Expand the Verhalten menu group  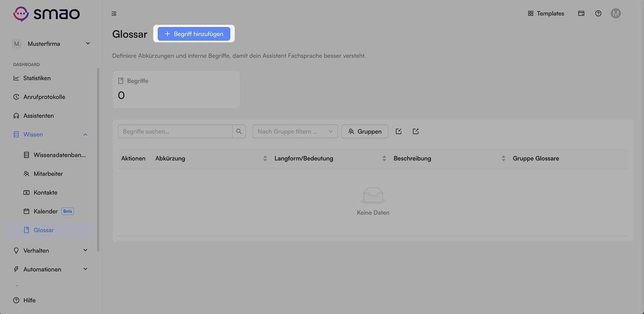[x=51, y=251]
